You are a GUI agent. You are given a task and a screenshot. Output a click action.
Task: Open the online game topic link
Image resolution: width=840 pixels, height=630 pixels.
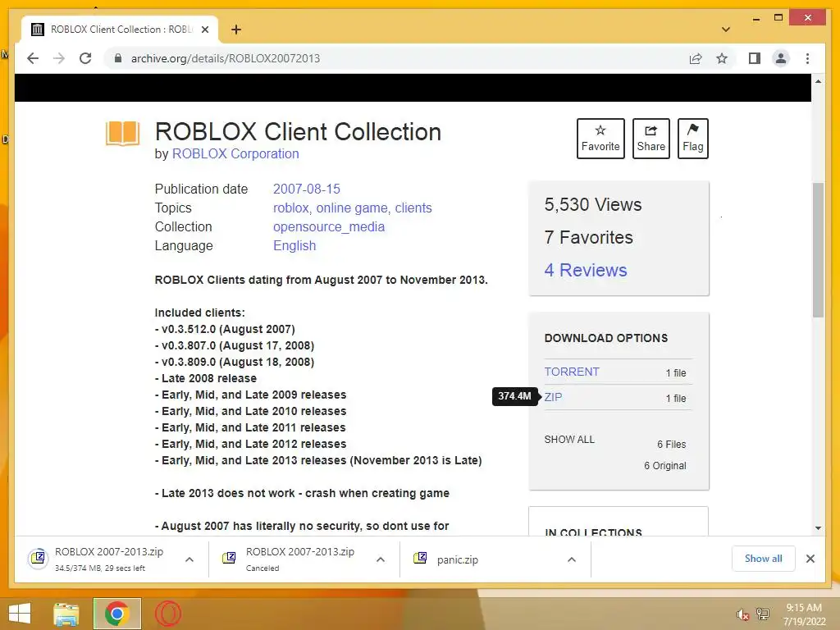tap(351, 208)
